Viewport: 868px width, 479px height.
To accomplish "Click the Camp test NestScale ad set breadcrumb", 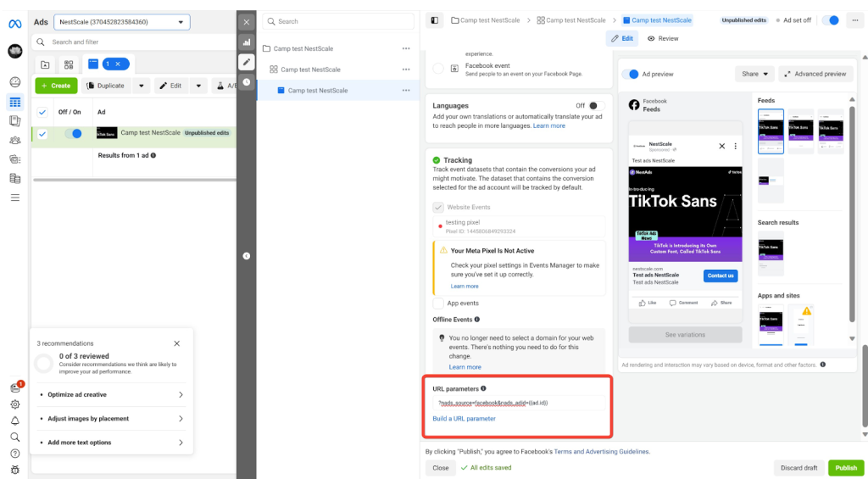I will coord(571,20).
